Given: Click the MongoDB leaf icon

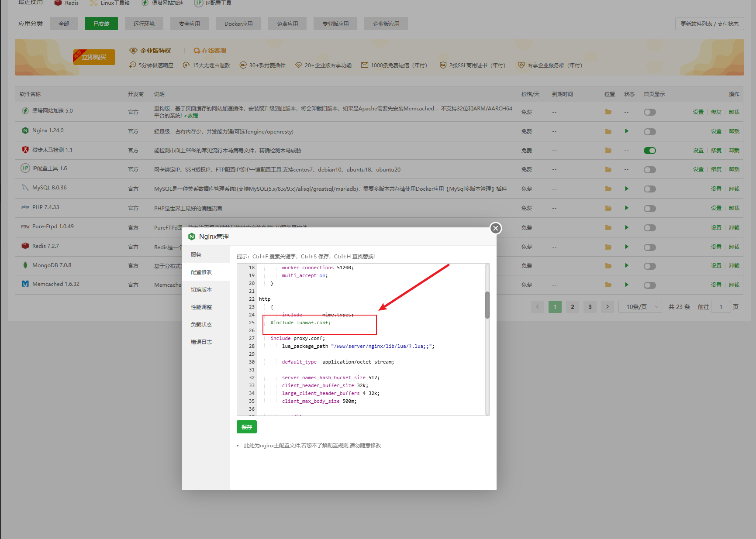Looking at the screenshot, I should pyautogui.click(x=25, y=265).
